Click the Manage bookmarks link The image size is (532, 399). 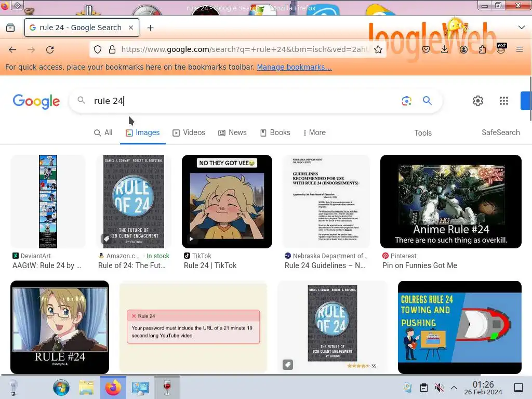294,67
